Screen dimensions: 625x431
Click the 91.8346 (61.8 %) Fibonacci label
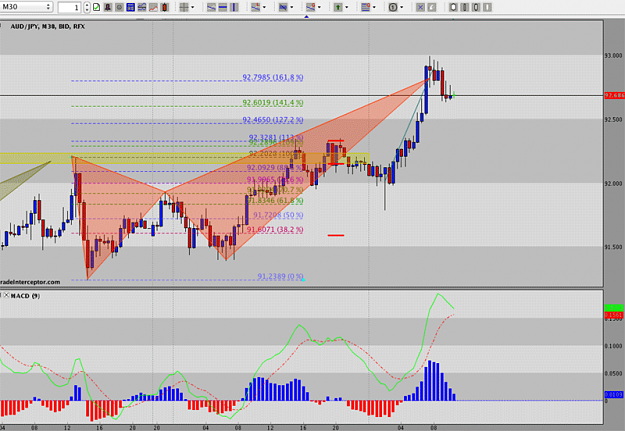275,201
